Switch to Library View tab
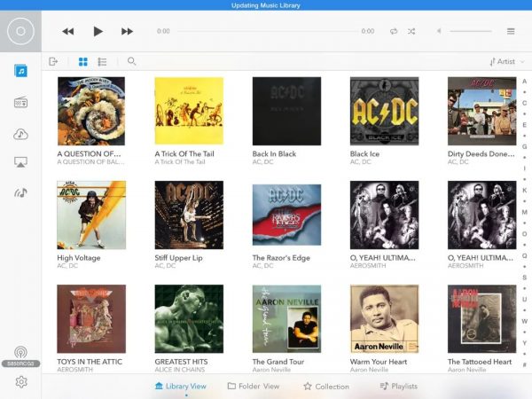The width and height of the screenshot is (532, 399). [x=180, y=386]
